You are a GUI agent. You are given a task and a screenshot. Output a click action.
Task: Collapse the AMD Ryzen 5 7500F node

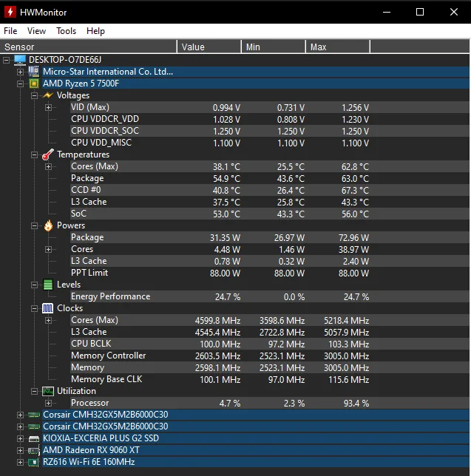pos(20,84)
